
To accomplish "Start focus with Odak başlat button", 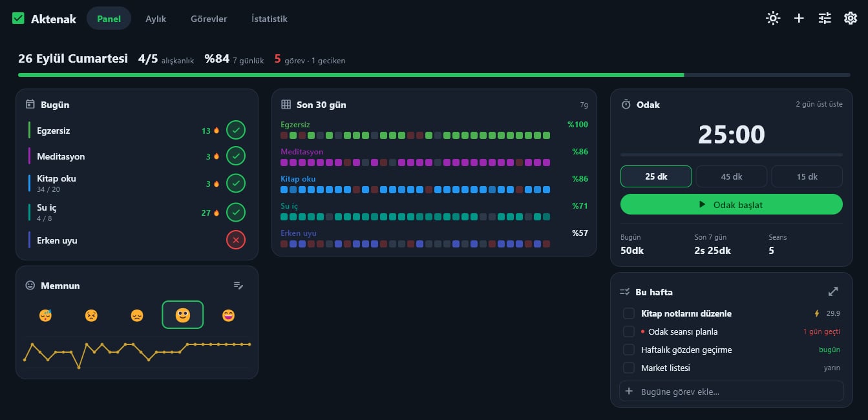I will pos(732,204).
